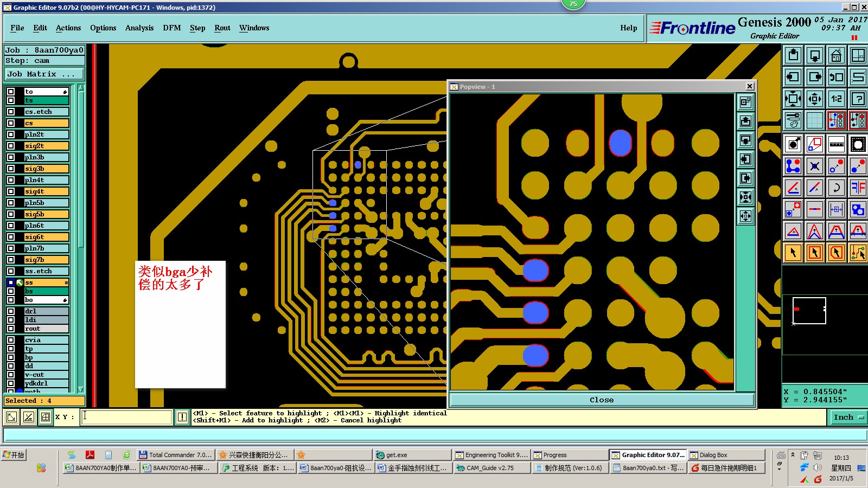
Task: Switch to Engineering Toolkit taskbar window
Action: [492, 455]
